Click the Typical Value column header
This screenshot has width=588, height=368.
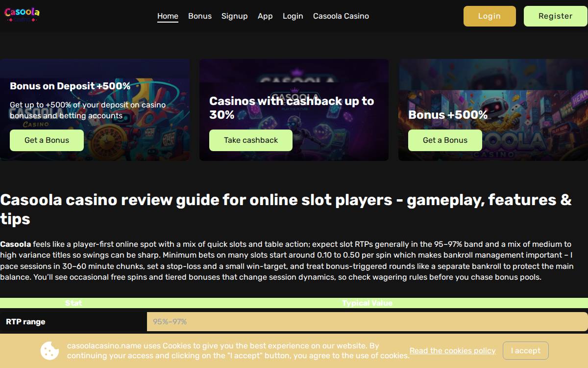tap(367, 303)
